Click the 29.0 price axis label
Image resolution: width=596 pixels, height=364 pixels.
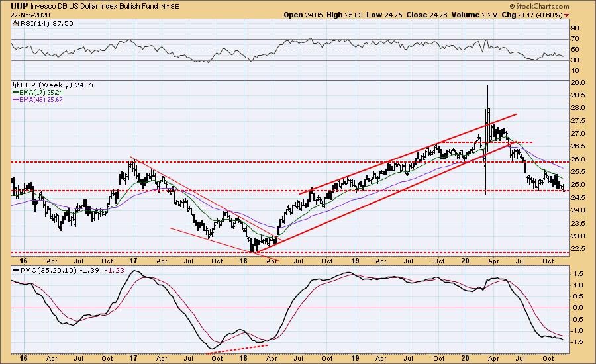coord(577,83)
